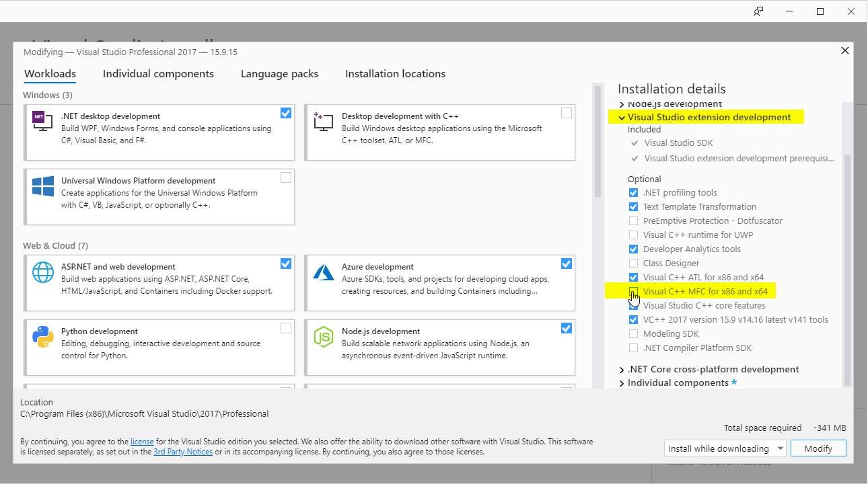Click the Web & Cloud (7) group heading
This screenshot has height=484, width=868.
tap(55, 246)
